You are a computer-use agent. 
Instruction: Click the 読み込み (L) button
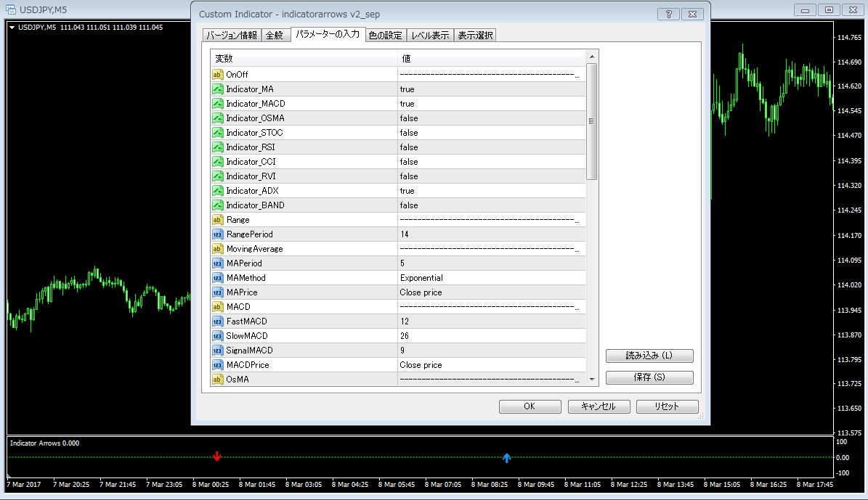(649, 356)
